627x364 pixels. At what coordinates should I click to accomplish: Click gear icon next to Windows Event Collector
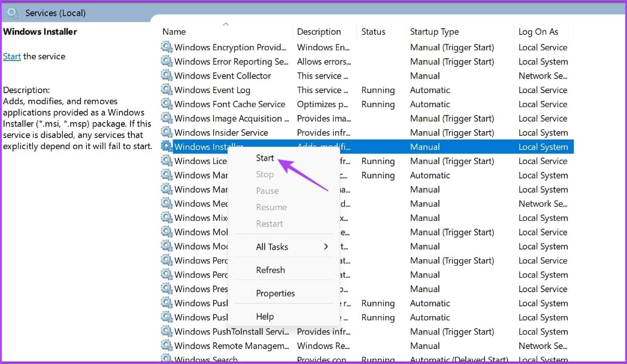[x=166, y=75]
